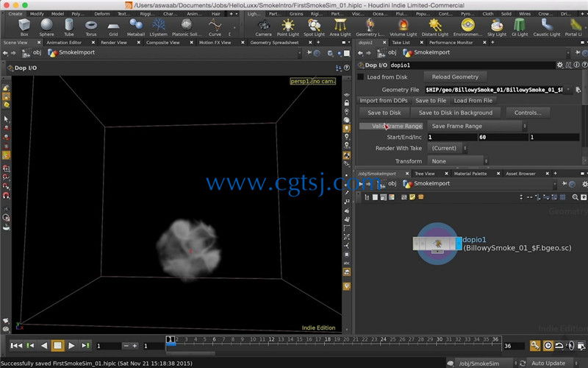The image size is (588, 368).
Task: Select the Torus shelf tool
Action: (x=90, y=27)
